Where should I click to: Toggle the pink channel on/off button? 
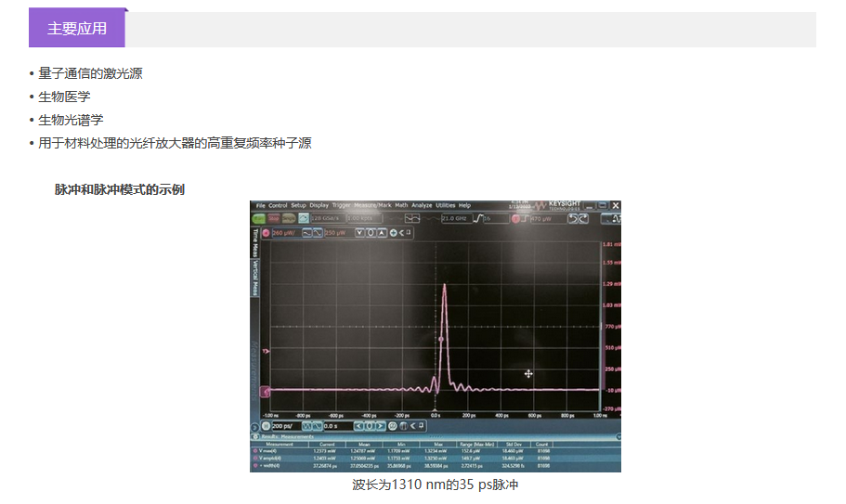tap(266, 232)
